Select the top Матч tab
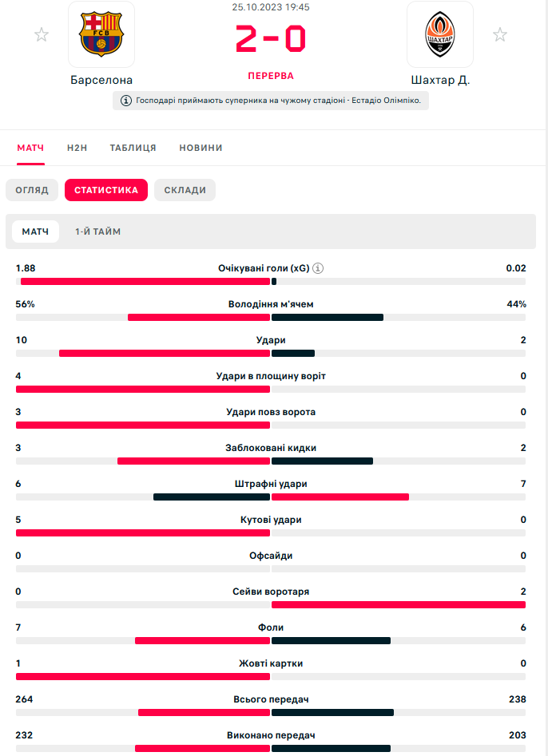 pyautogui.click(x=30, y=148)
